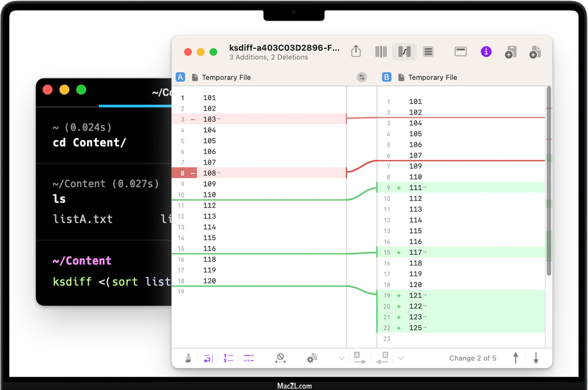Click the new file comparison icon
The image size is (588, 390).
click(x=535, y=52)
